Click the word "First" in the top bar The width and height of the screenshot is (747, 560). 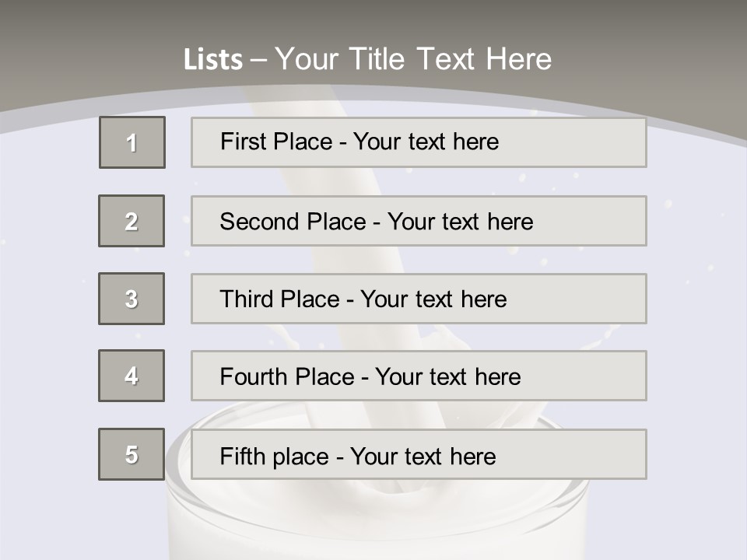(242, 142)
